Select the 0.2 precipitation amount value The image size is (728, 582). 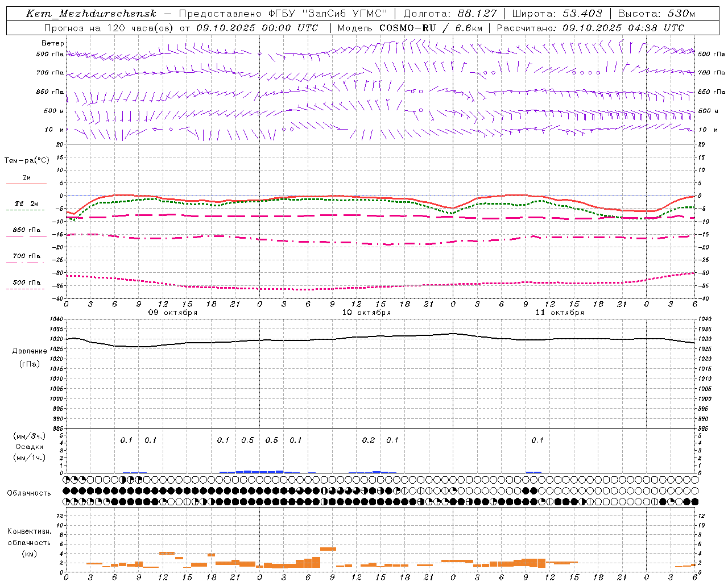369,440
